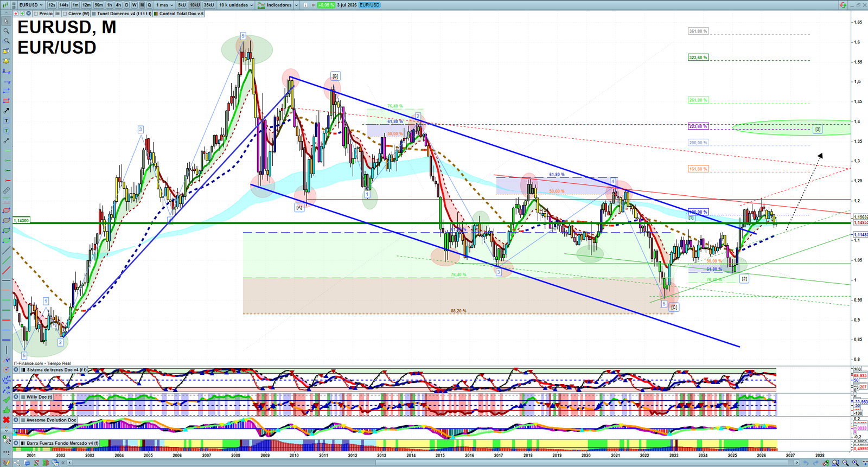Toggle the Precio checkbox
The image size is (868, 467).
coord(36,14)
